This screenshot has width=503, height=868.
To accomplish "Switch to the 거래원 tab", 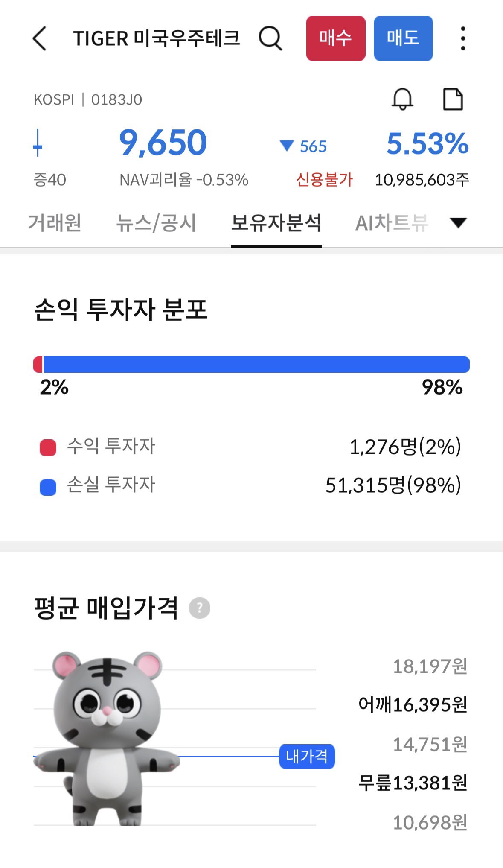I will pyautogui.click(x=55, y=223).
